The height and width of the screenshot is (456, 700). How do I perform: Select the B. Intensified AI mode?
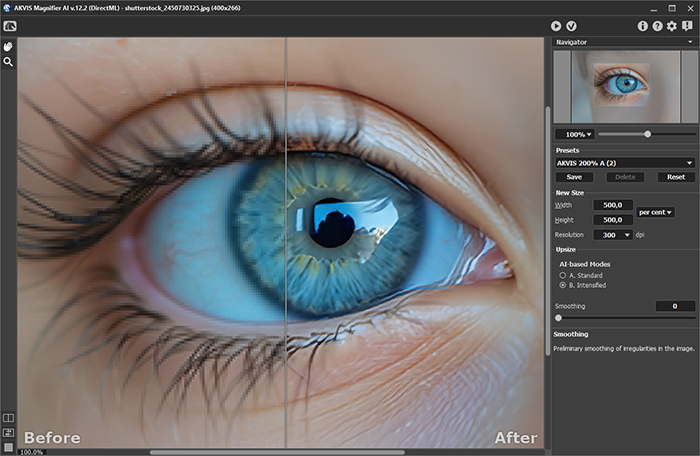[x=562, y=285]
